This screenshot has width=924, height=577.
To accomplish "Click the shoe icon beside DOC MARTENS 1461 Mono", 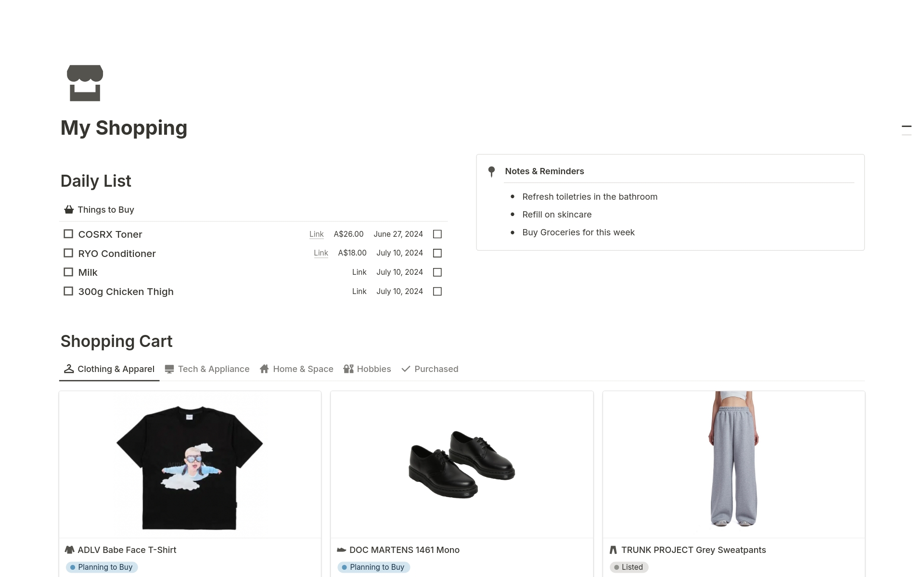I will (x=342, y=550).
